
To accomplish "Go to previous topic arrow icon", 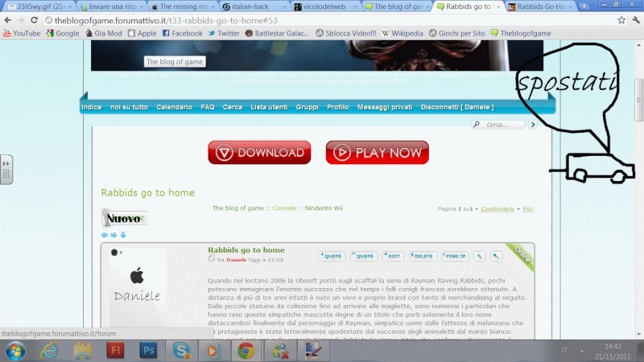I will pos(105,235).
